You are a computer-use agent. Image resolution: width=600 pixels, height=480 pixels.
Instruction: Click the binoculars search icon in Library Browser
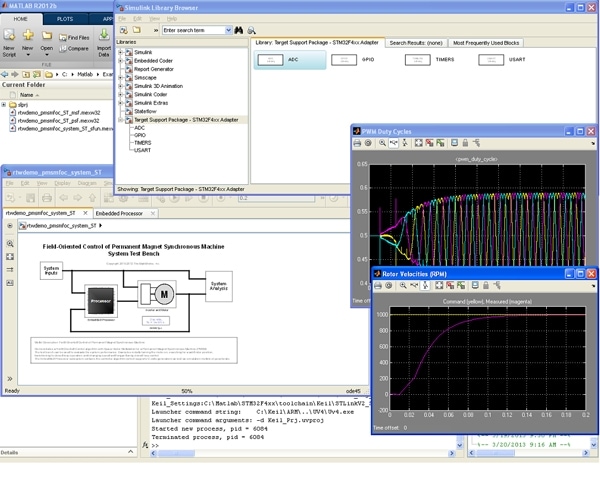[238, 30]
